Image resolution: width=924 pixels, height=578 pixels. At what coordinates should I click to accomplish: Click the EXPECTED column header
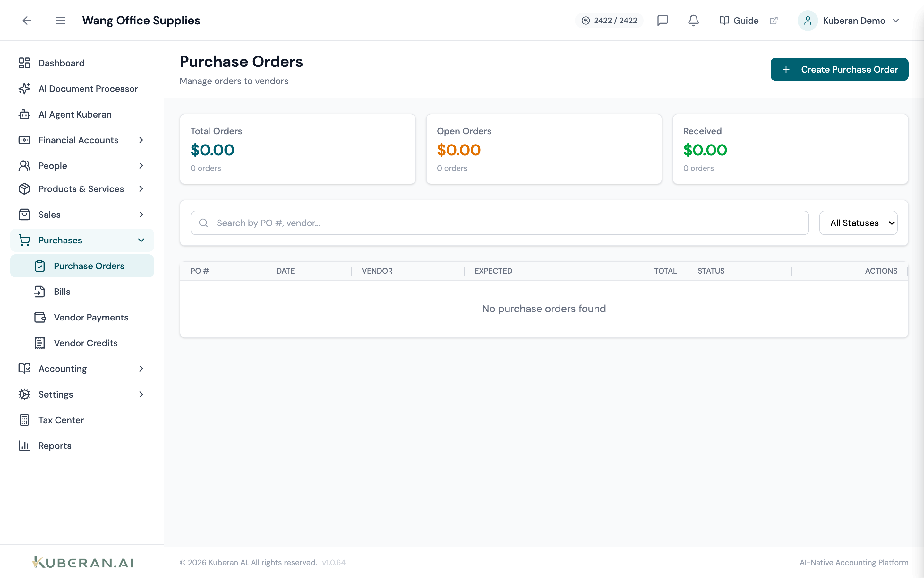[493, 271]
